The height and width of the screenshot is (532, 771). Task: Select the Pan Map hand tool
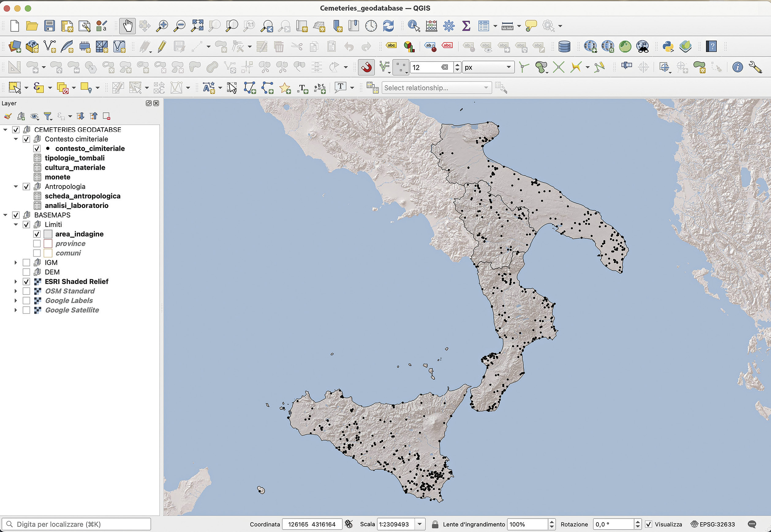[x=128, y=26]
